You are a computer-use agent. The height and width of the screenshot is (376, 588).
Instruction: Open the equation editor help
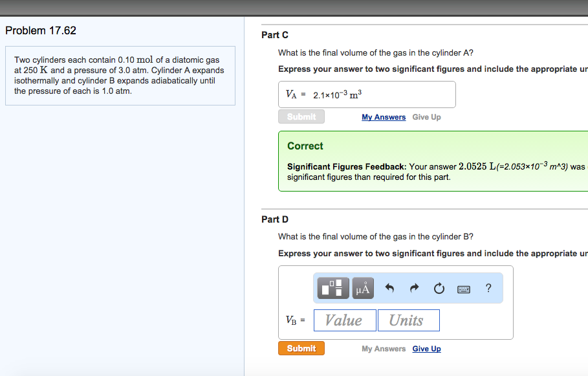click(x=488, y=288)
